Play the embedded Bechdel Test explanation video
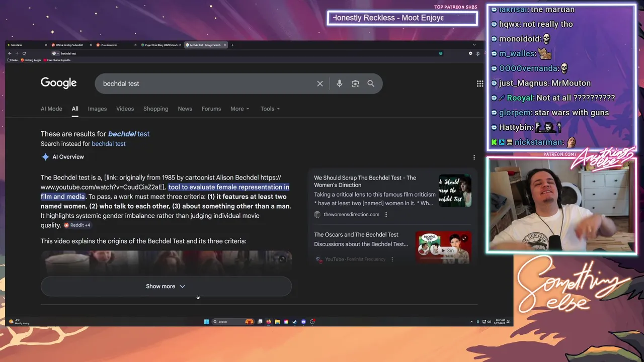This screenshot has width=644, height=362. click(166, 261)
